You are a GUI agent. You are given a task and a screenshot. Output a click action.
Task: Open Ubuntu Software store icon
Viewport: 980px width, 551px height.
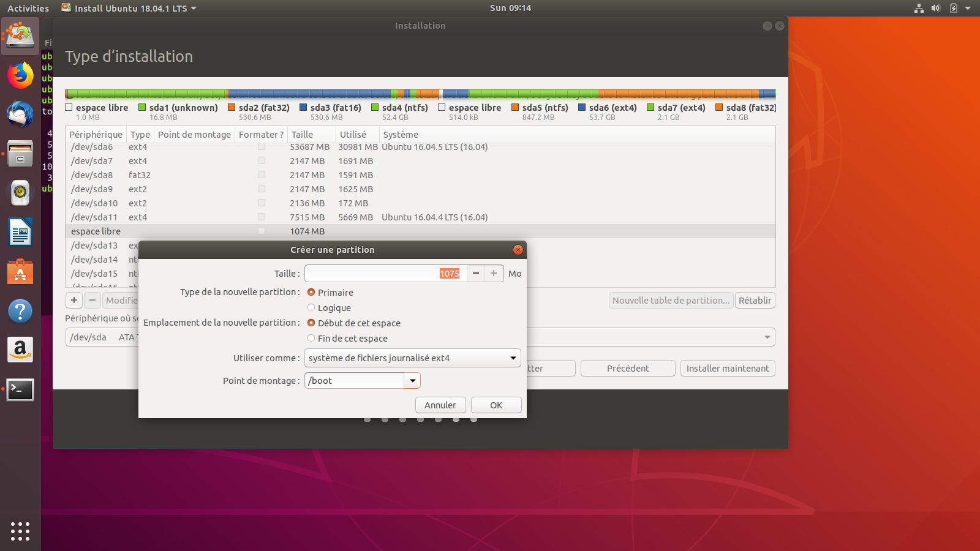click(20, 272)
